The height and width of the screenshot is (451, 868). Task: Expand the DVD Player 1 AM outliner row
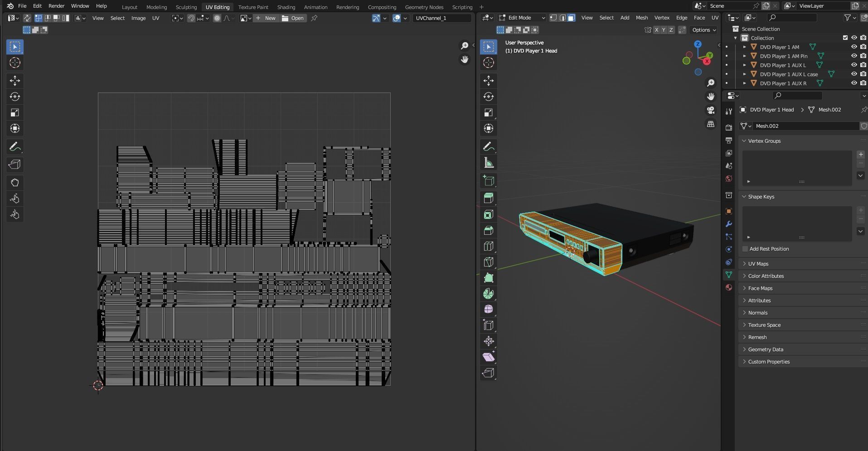[744, 47]
